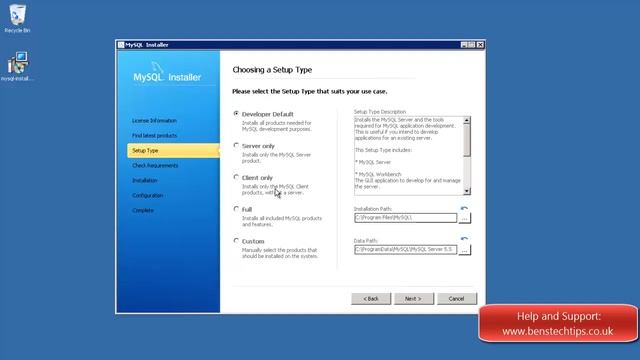Close the MySQL Installer window

pyautogui.click(x=480, y=45)
